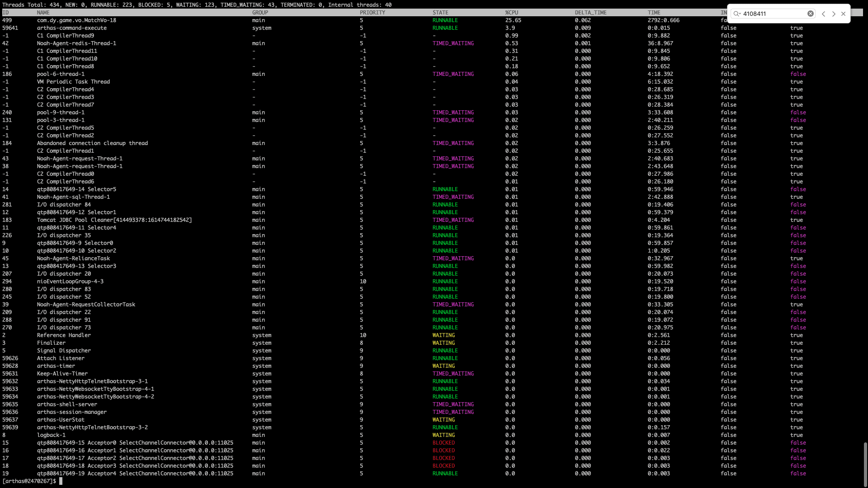Click thread name arthas-command-execute
Screen dimensions: 868x488
pyautogui.click(x=72, y=28)
